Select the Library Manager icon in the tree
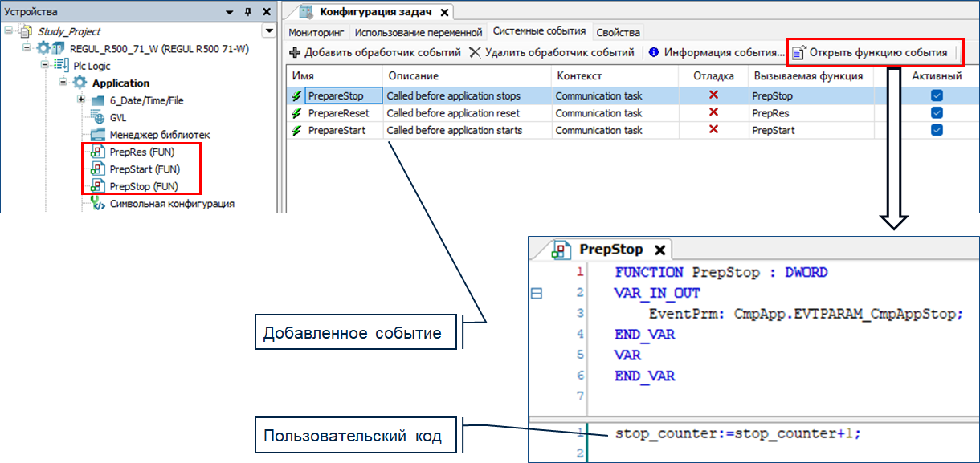980x463 pixels. coord(97,135)
